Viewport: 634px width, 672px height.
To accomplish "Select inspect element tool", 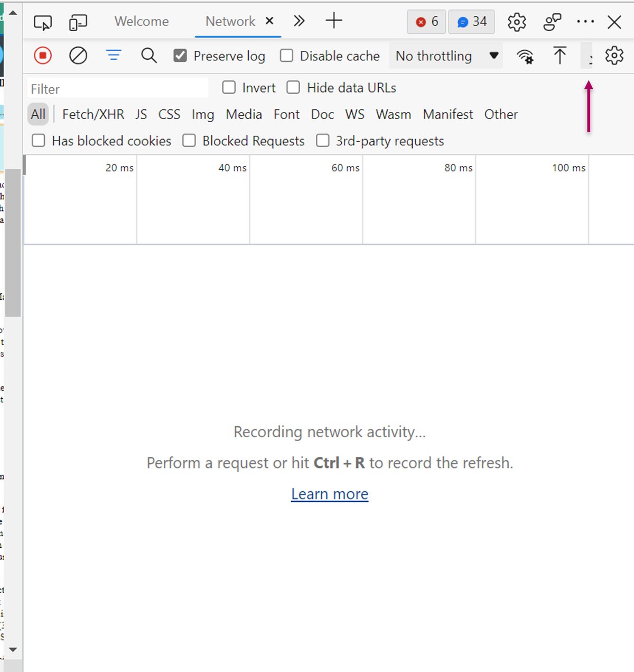I will [x=43, y=22].
